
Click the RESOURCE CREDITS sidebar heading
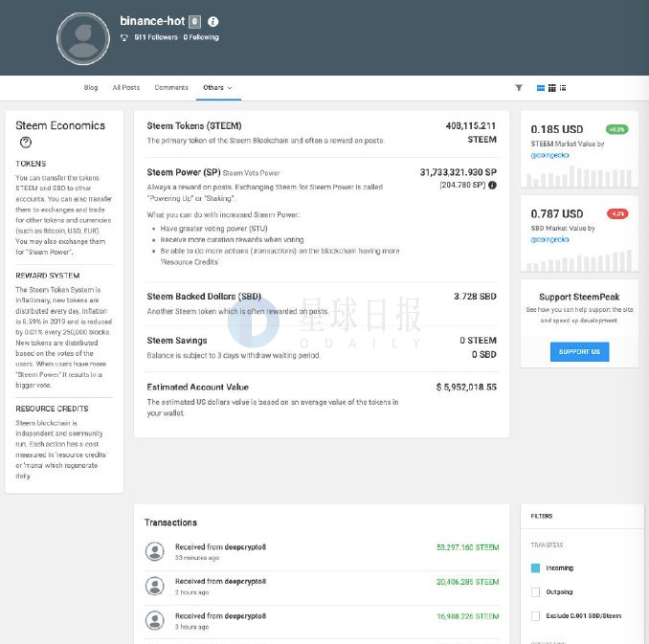52,409
